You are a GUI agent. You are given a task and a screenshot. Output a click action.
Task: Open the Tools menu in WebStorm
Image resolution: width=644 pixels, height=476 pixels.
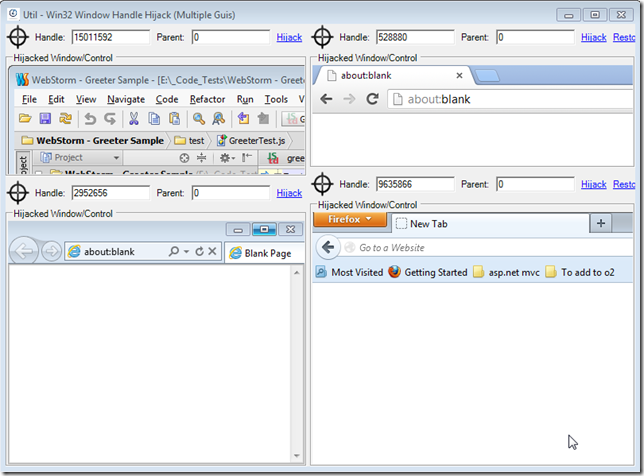(276, 99)
